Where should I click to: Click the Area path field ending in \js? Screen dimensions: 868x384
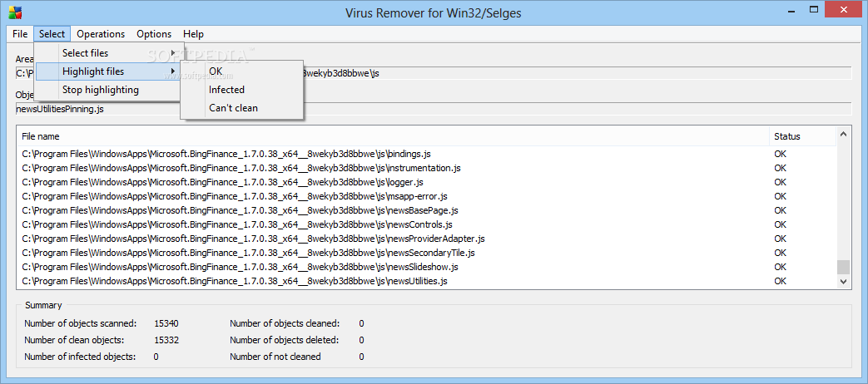tap(434, 73)
